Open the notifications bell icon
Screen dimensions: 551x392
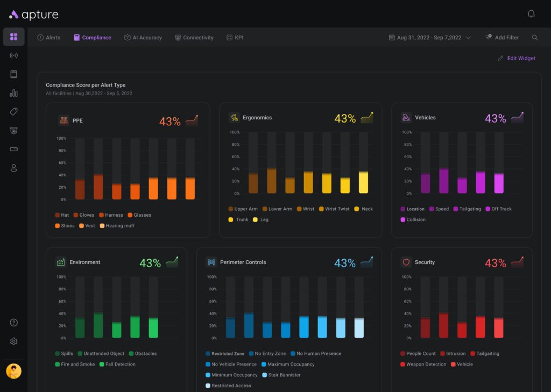coord(531,14)
